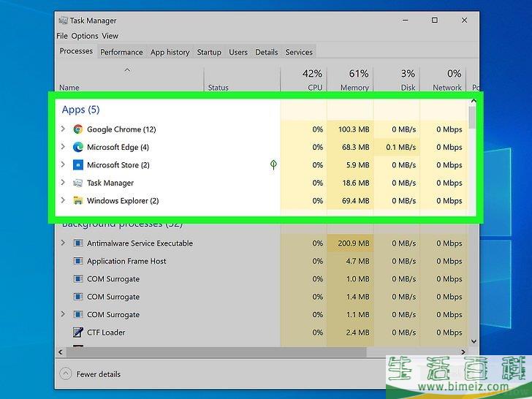Click the horizontal scrollbar left arrow

(x=61, y=351)
